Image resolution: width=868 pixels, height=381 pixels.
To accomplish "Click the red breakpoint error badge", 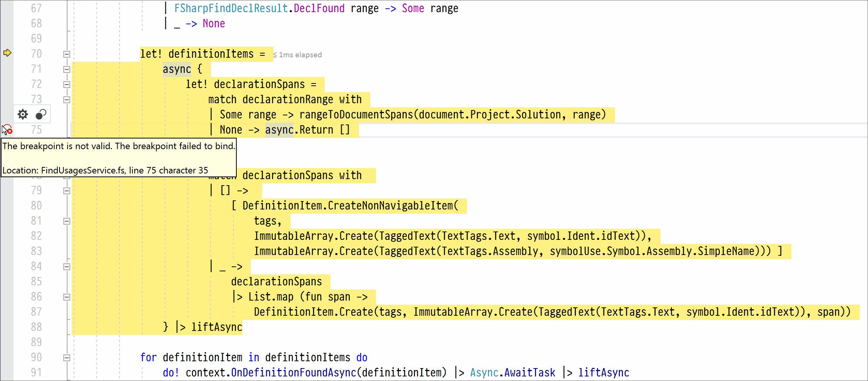I will tap(11, 132).
